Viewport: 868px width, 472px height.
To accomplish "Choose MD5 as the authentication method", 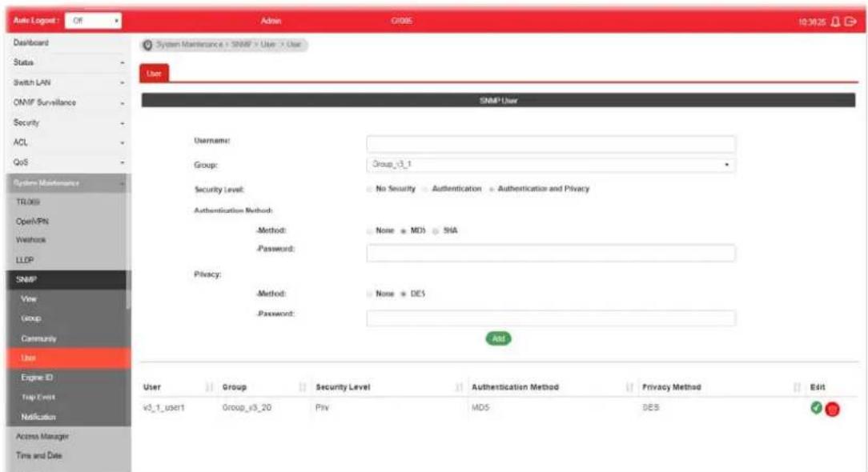I will point(404,230).
